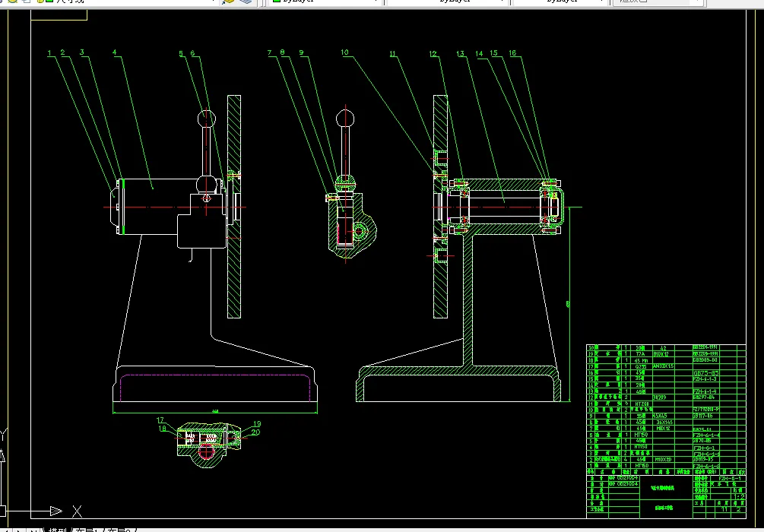Click the 'T7A' material cell
Viewport: 764px width, 532px height.
pos(640,353)
